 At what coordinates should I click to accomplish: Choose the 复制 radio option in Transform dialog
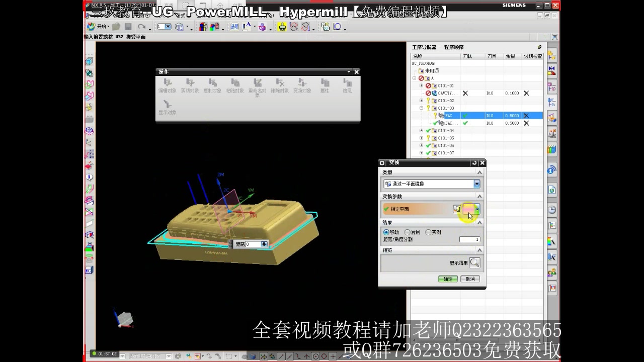click(407, 232)
